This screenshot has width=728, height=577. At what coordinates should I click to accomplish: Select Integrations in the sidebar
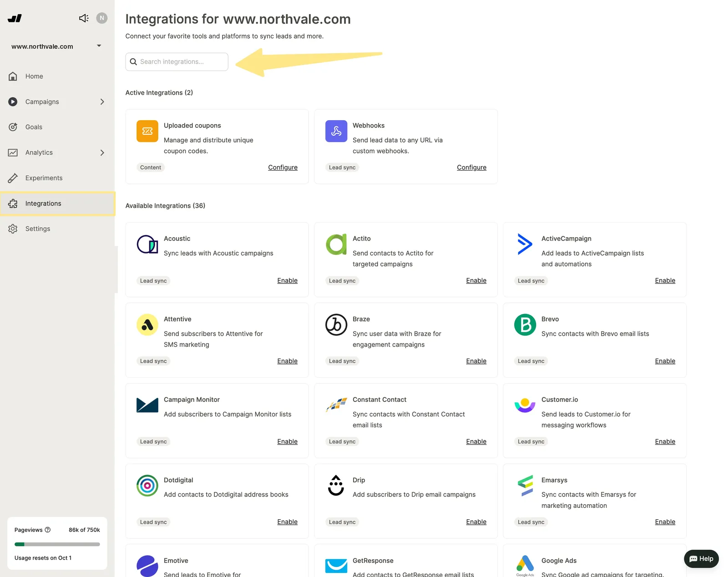pyautogui.click(x=57, y=203)
